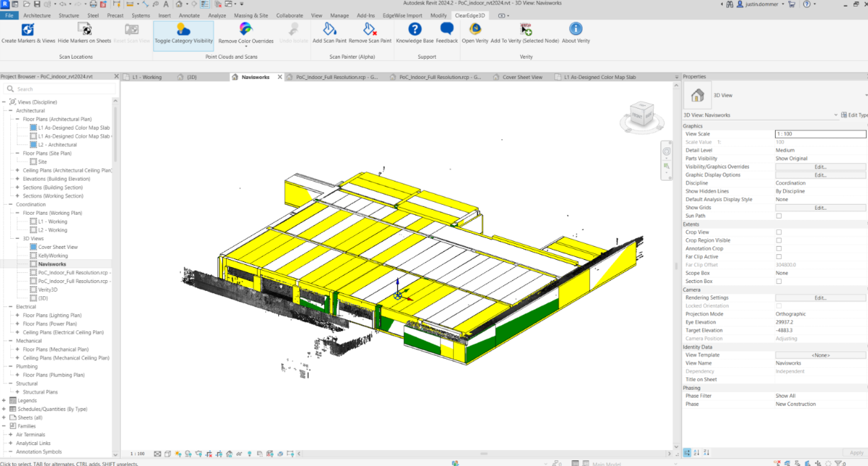Check the Section Box option
868x466 pixels.
(779, 281)
